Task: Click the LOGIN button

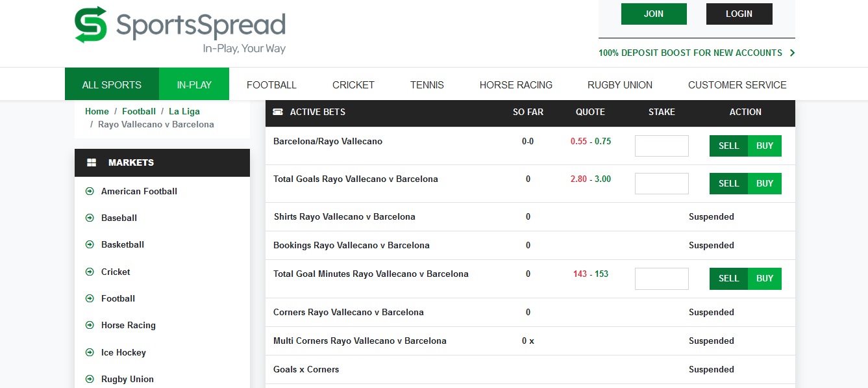Action: pyautogui.click(x=739, y=14)
